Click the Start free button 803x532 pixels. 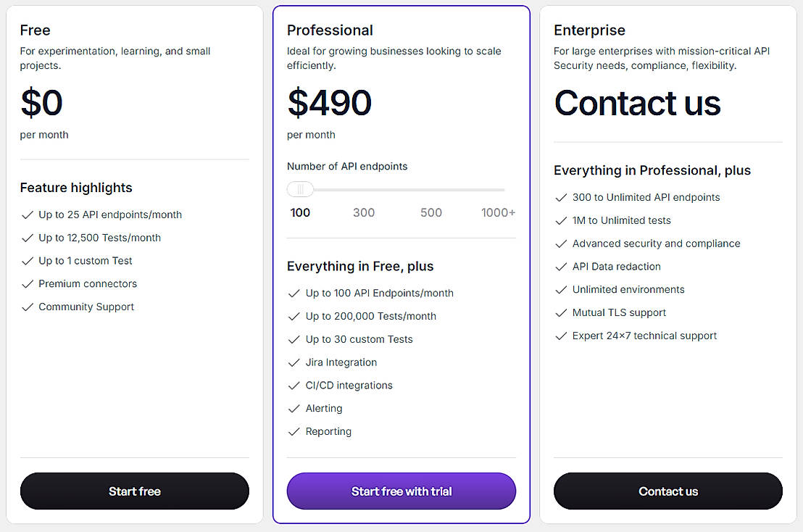[135, 491]
